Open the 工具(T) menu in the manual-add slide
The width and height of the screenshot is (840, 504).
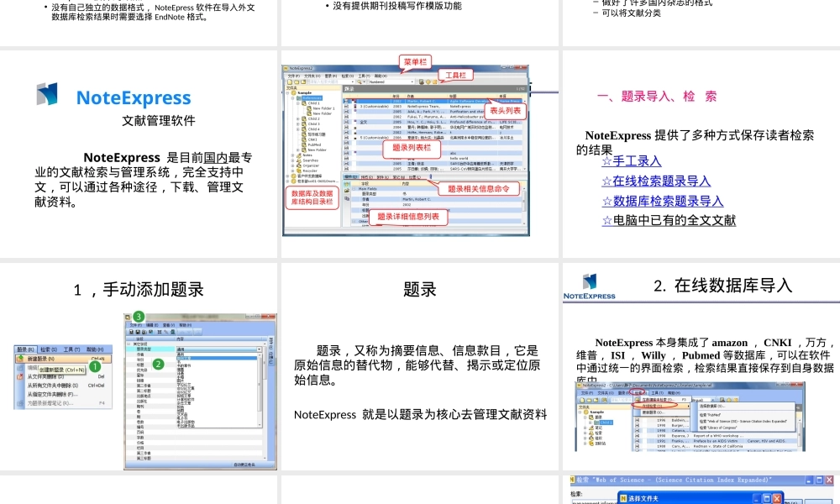(x=71, y=349)
